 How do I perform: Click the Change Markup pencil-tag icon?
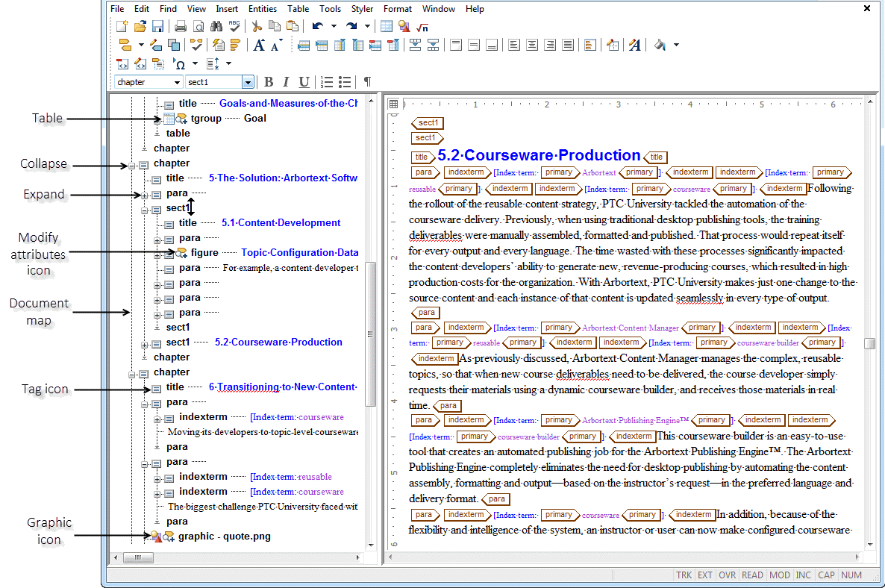coord(157,45)
